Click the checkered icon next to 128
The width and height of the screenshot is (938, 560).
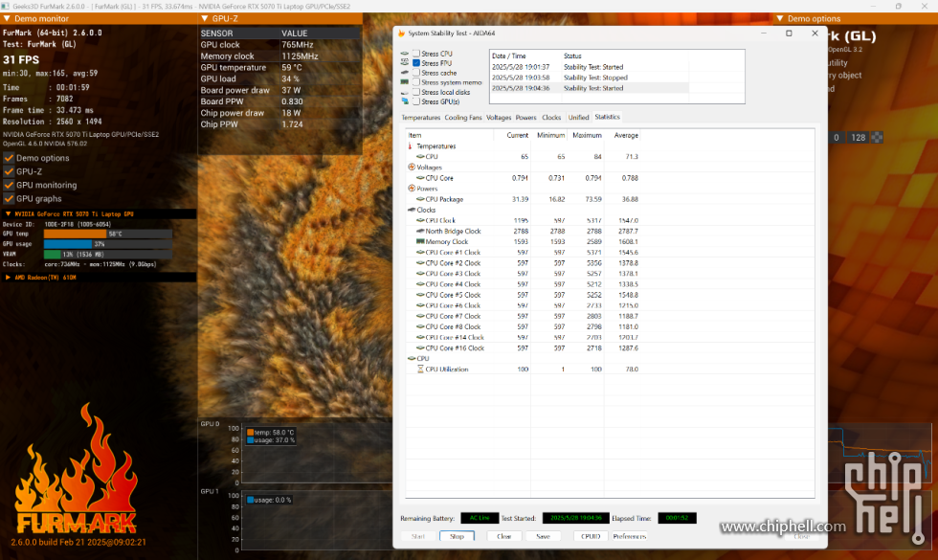(877, 138)
